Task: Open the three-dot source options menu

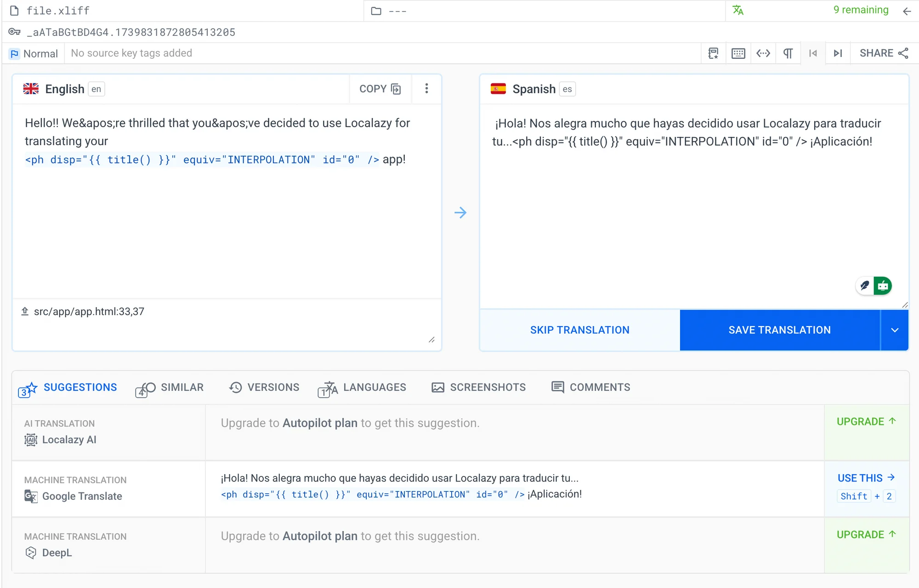Action: click(x=426, y=88)
